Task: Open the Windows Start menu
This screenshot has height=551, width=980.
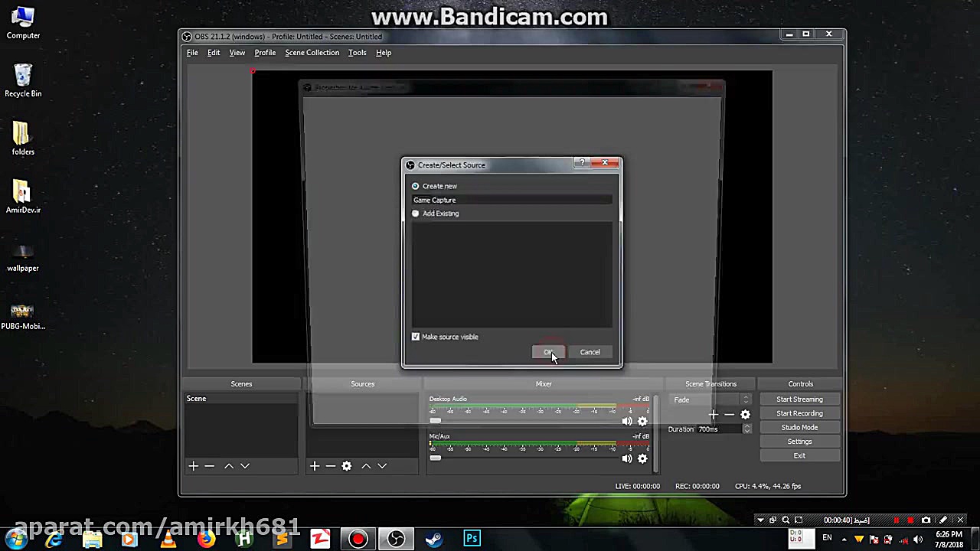Action: pyautogui.click(x=16, y=539)
